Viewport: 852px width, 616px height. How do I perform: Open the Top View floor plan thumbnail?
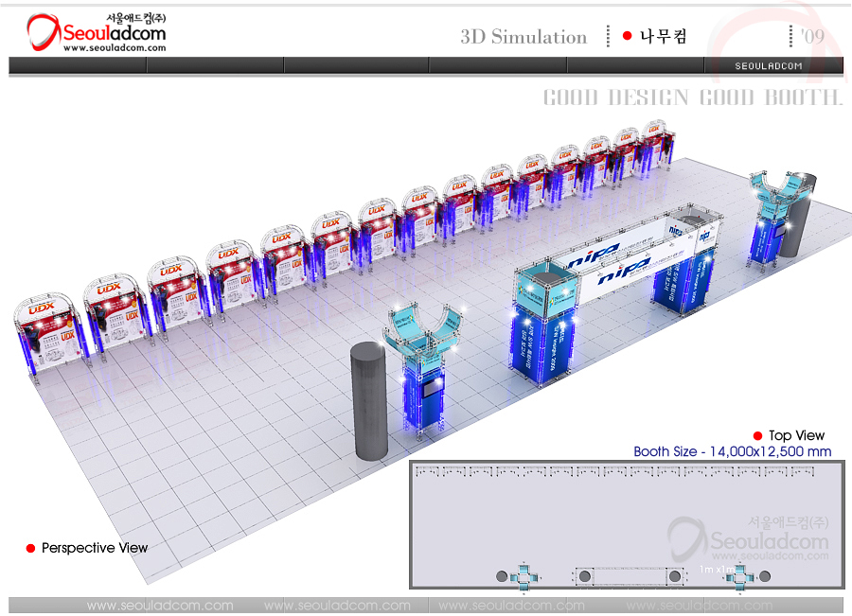pos(627,525)
